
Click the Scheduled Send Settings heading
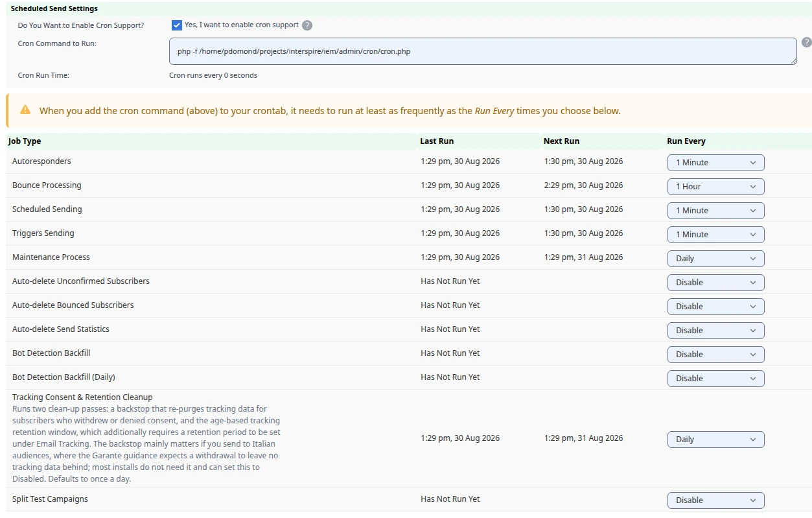[54, 9]
